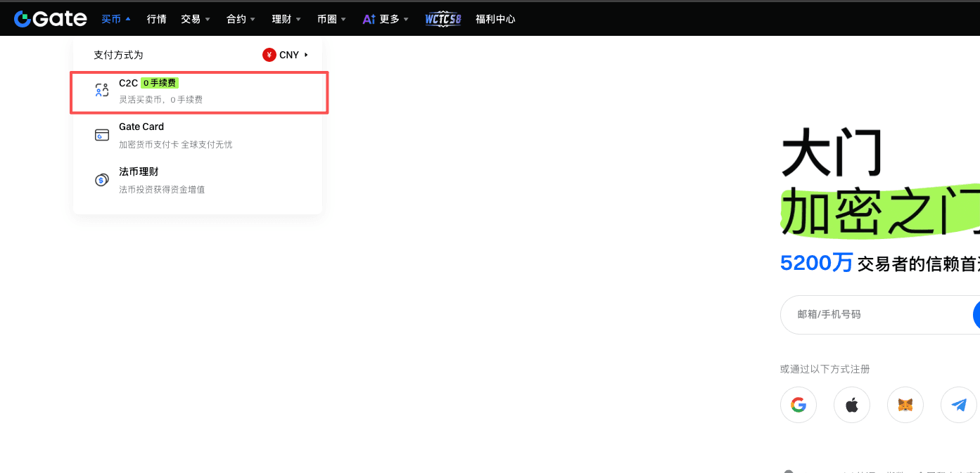Open the 买币 menu

116,19
